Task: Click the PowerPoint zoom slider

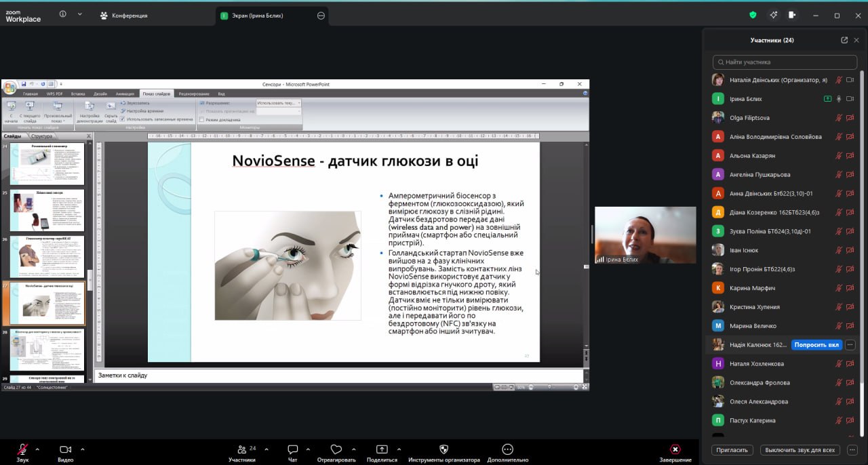Action: [555, 387]
